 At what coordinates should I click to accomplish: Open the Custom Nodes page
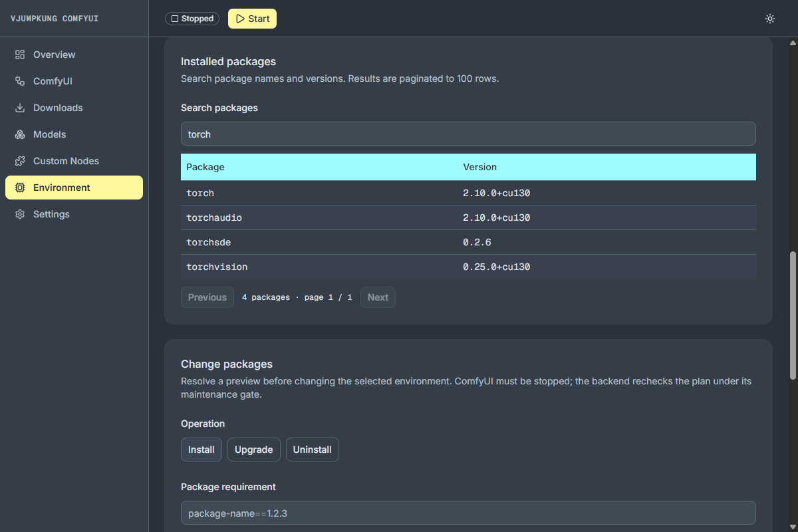[x=74, y=161]
